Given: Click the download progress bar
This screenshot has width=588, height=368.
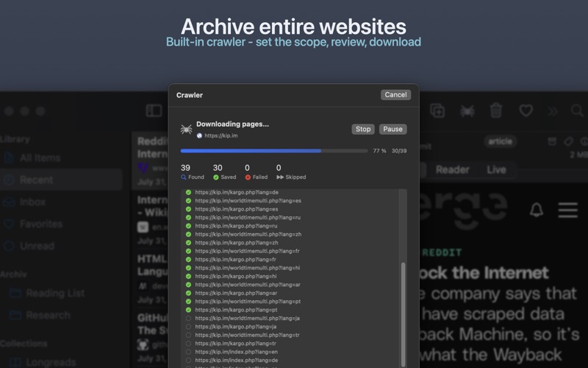Looking at the screenshot, I should [273, 151].
